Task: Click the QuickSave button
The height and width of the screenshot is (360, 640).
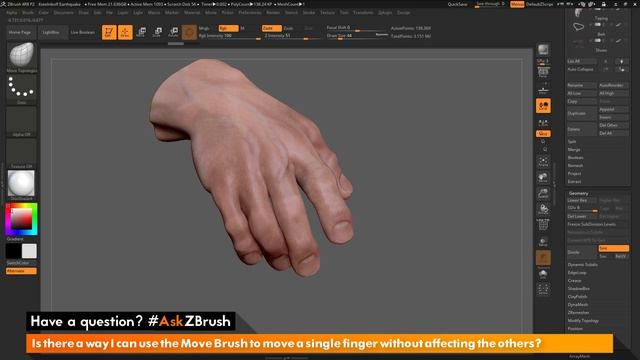Action: pyautogui.click(x=457, y=4)
